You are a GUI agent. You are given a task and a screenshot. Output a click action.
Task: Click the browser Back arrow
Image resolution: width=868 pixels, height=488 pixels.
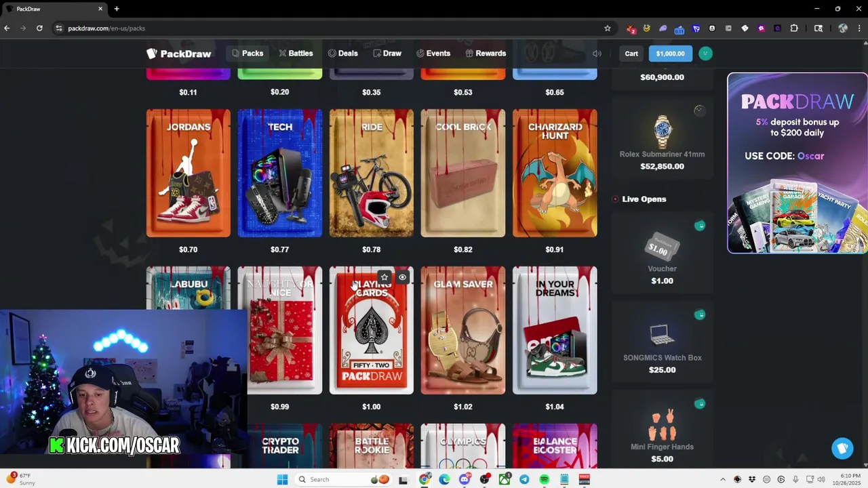[x=7, y=28]
